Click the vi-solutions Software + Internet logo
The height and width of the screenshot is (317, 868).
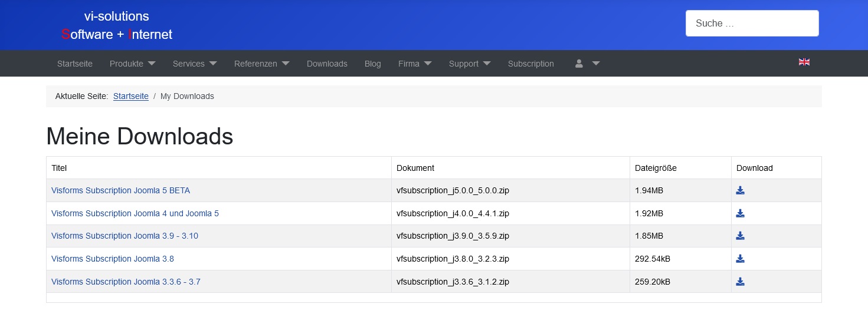tap(117, 25)
